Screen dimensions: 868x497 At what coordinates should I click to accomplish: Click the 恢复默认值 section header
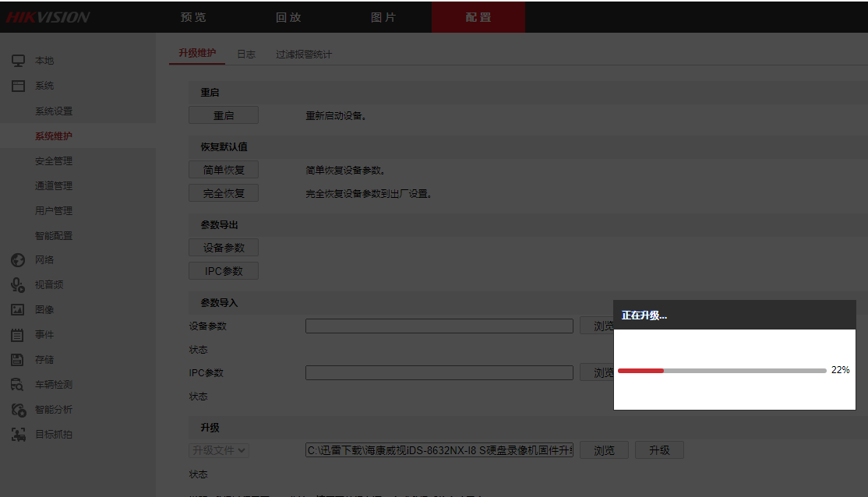(x=224, y=146)
